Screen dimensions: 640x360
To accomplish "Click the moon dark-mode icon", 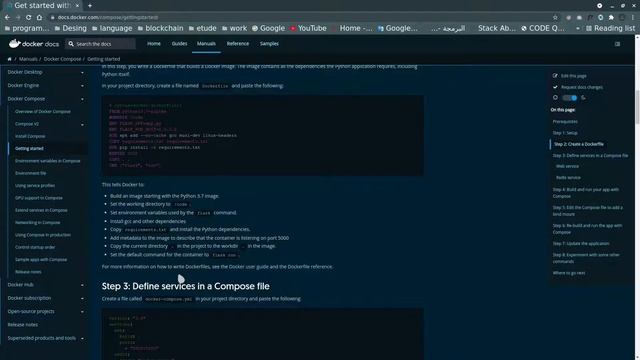I will coord(583,98).
